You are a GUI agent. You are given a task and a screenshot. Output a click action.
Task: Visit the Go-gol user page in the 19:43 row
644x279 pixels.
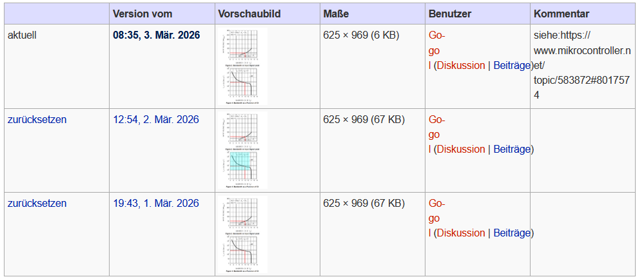(x=436, y=218)
